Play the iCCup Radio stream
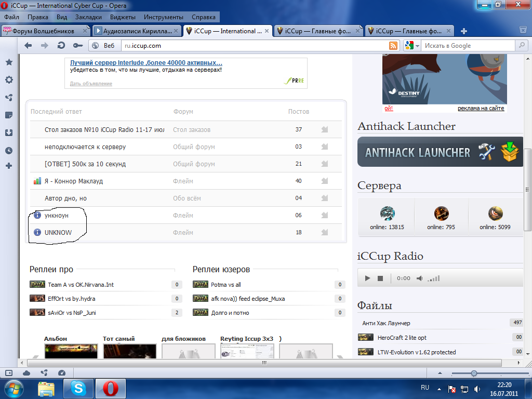 click(367, 278)
